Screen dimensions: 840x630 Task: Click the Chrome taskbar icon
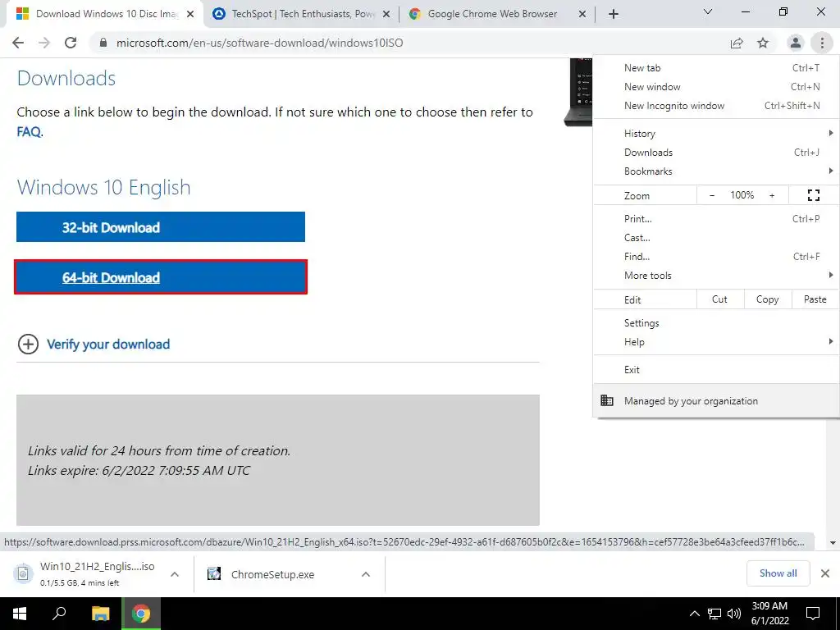click(x=141, y=614)
